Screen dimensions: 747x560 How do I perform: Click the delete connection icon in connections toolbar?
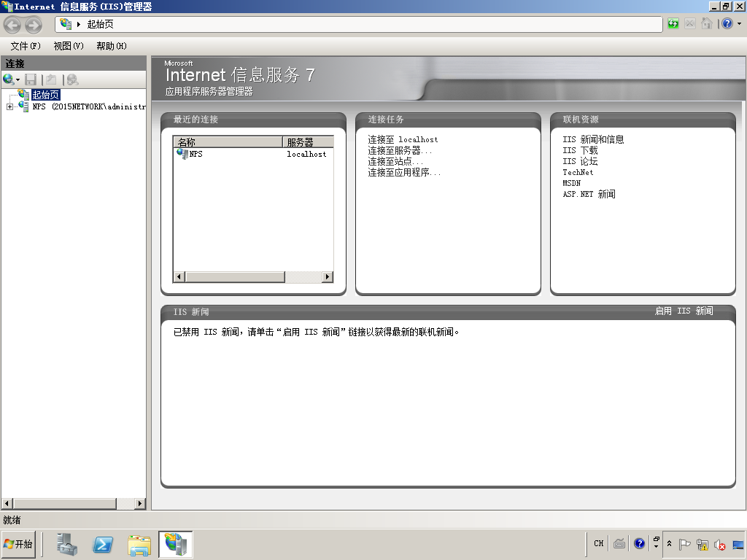pos(72,79)
